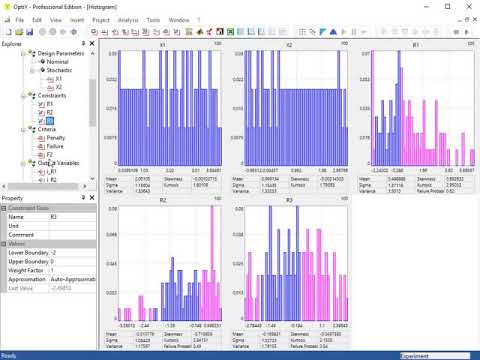
Task: Click the Comment value field
Action: pos(73,235)
